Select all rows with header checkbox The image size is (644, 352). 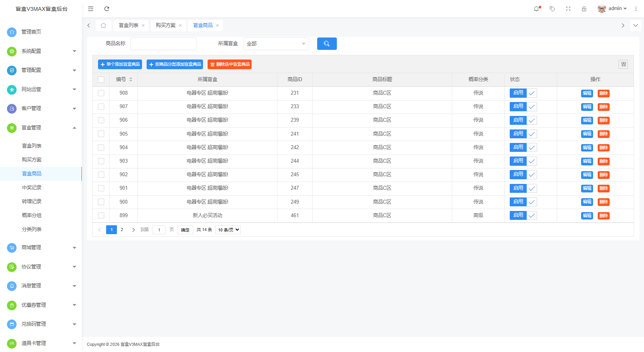[x=101, y=80]
